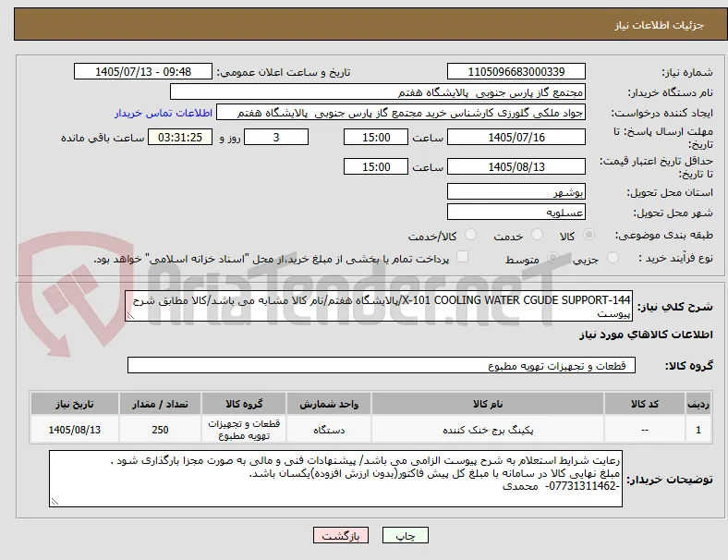Viewport: 728px width, 560px height.
Task: Select the جزیی purchase type radio
Action: pyautogui.click(x=613, y=258)
